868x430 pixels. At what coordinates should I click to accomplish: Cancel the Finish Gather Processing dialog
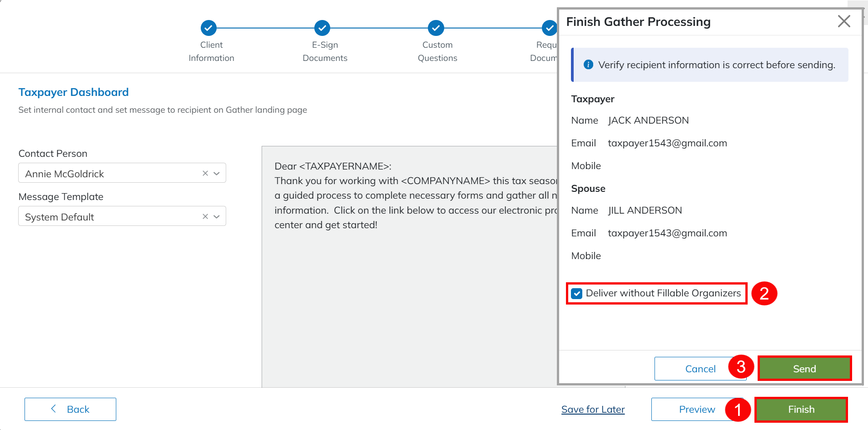click(x=699, y=369)
